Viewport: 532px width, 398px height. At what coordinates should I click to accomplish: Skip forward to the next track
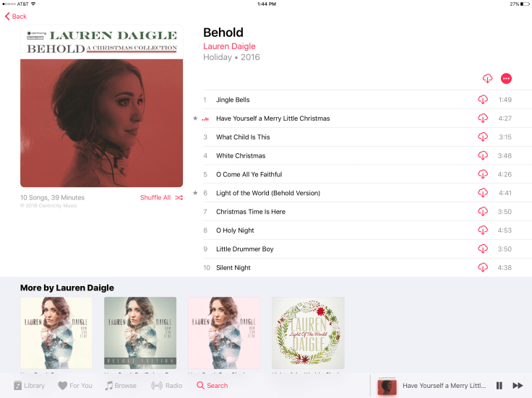518,386
